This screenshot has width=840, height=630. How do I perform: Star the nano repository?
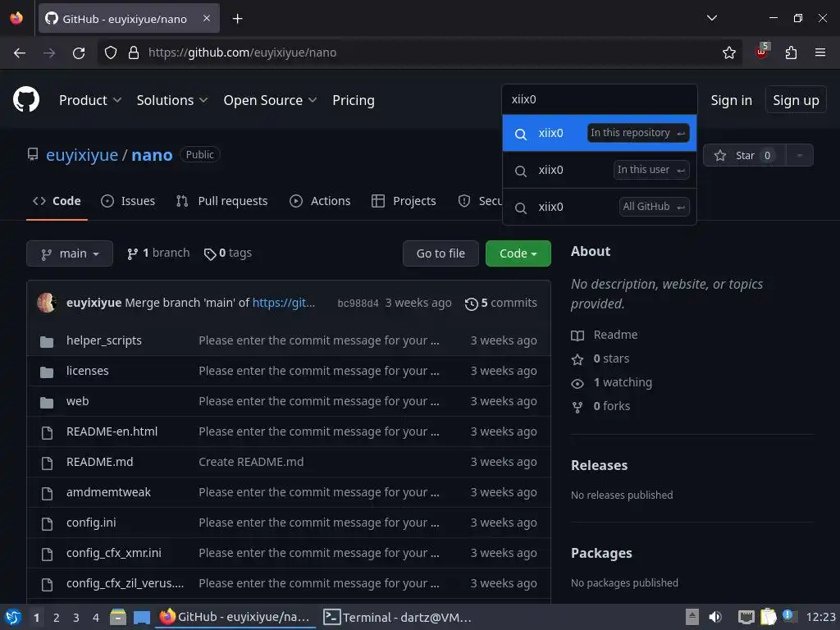(745, 155)
